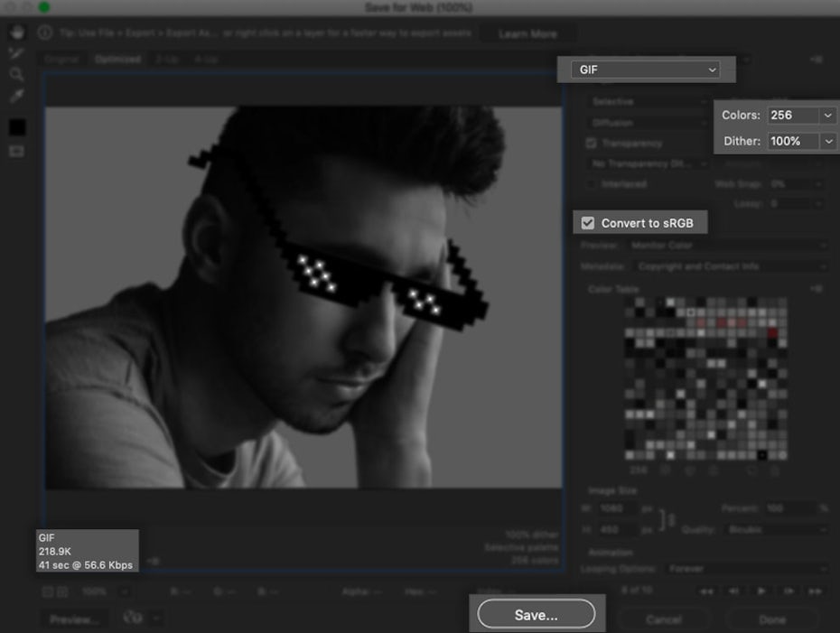Click the Save... button
Image resolution: width=840 pixels, height=633 pixels.
(x=536, y=615)
